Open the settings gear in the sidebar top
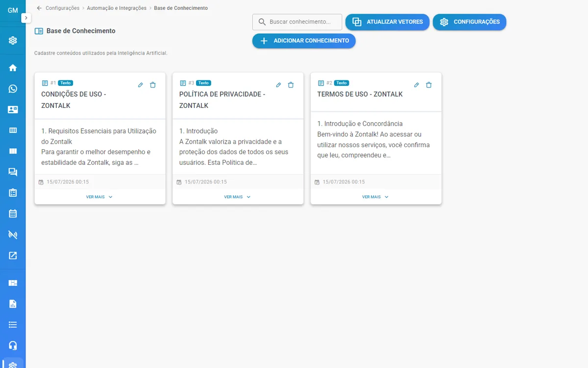The image size is (588, 368). pos(13,41)
